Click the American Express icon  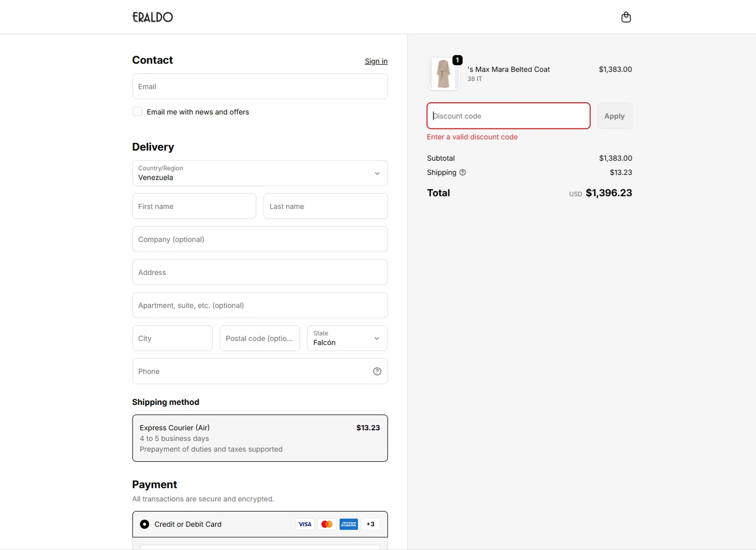tap(349, 524)
